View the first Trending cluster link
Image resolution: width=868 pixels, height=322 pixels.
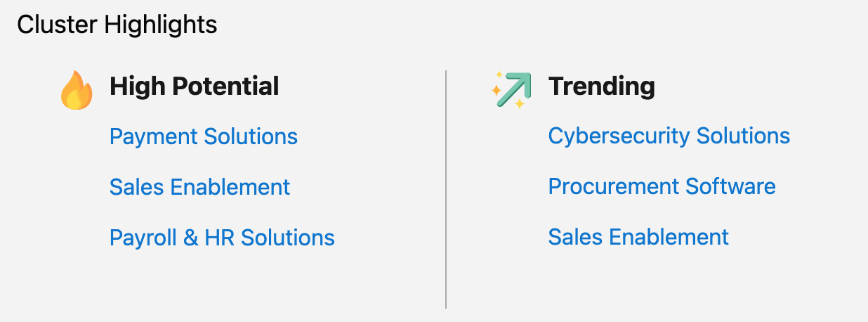(669, 136)
